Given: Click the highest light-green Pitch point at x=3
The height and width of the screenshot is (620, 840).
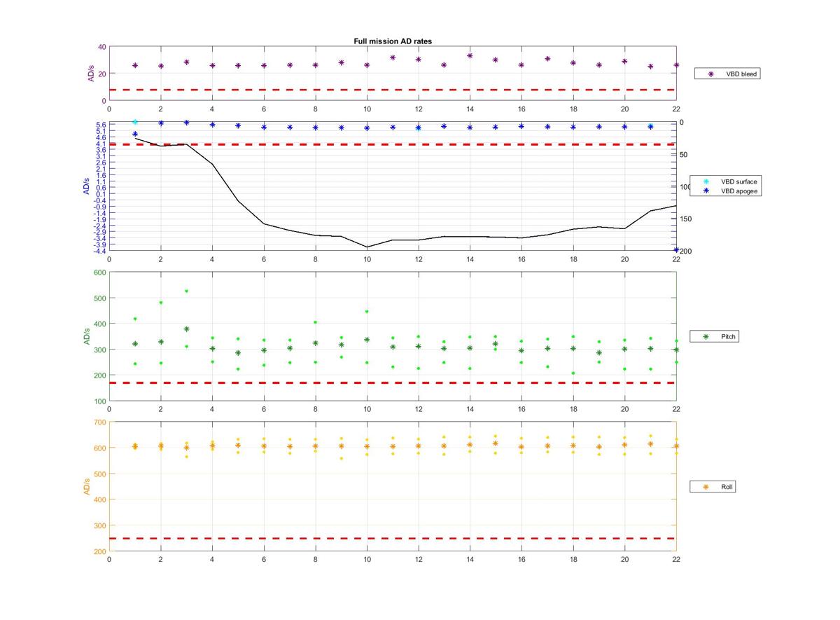Looking at the screenshot, I should point(186,291).
